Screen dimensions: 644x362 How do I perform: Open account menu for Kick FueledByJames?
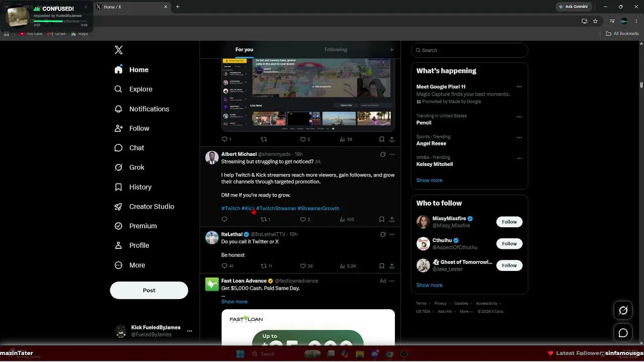click(x=153, y=331)
